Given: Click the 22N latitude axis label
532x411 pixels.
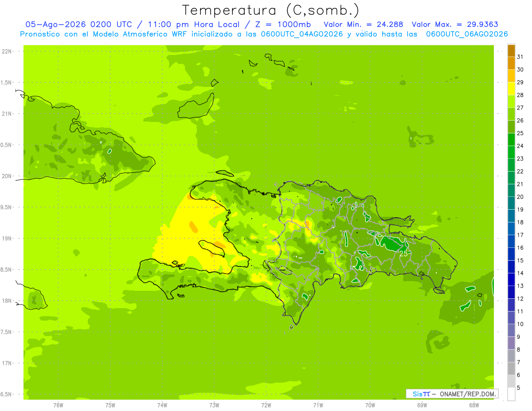Looking at the screenshot, I should point(7,51).
